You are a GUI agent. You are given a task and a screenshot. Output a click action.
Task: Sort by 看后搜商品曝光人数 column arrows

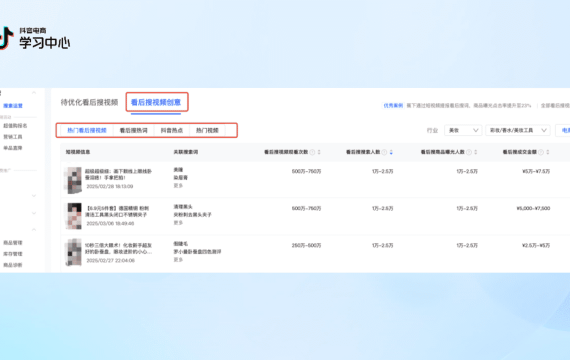(x=475, y=152)
